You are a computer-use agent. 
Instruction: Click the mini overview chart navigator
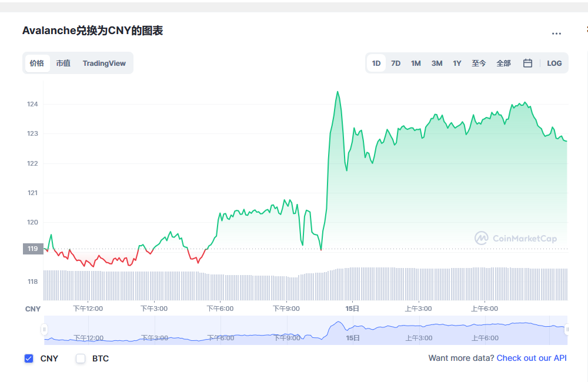coord(306,330)
